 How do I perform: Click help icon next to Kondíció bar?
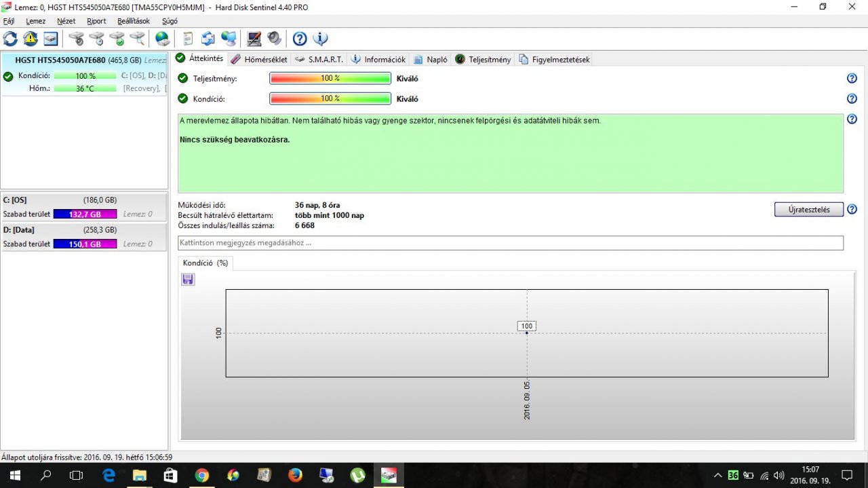[x=852, y=98]
